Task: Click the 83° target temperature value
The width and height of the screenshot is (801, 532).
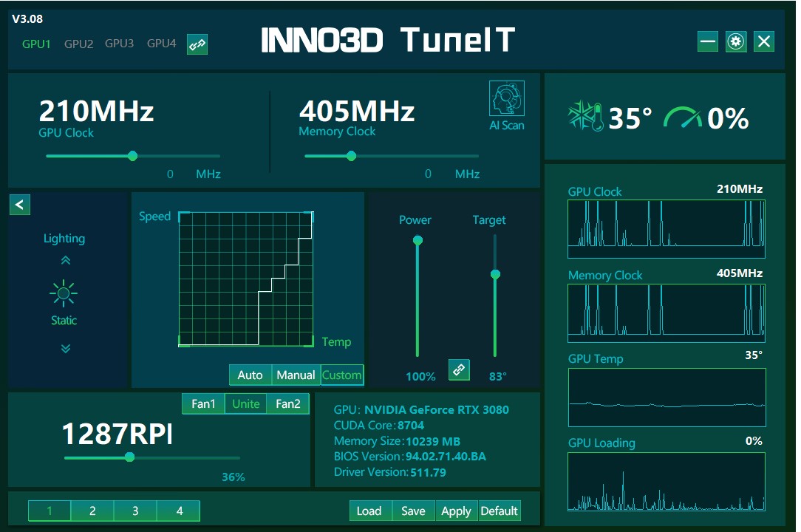Action: [497, 377]
